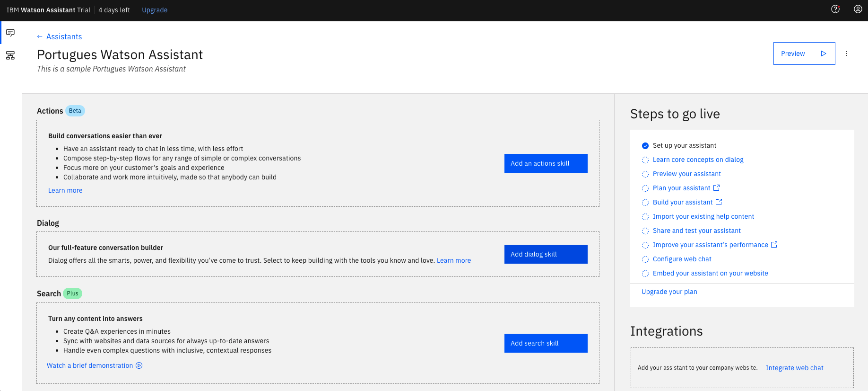Click Upgrade your plan link

(x=669, y=292)
